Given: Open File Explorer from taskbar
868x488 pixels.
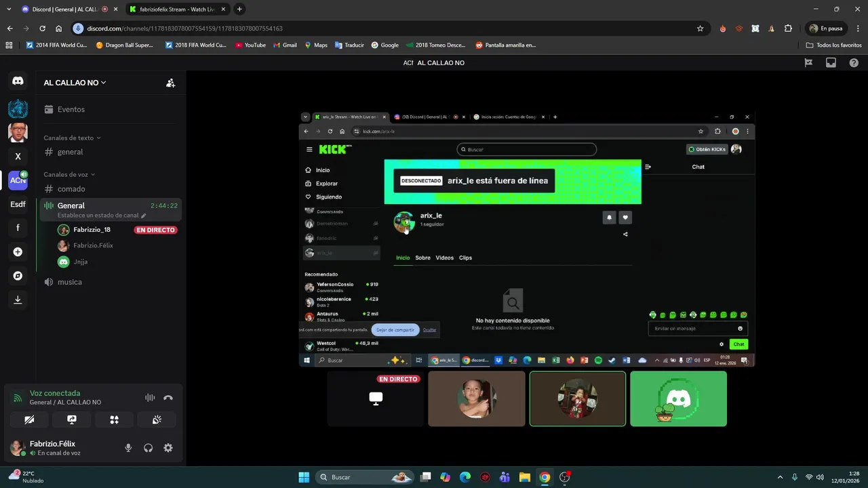Looking at the screenshot, I should [525, 477].
